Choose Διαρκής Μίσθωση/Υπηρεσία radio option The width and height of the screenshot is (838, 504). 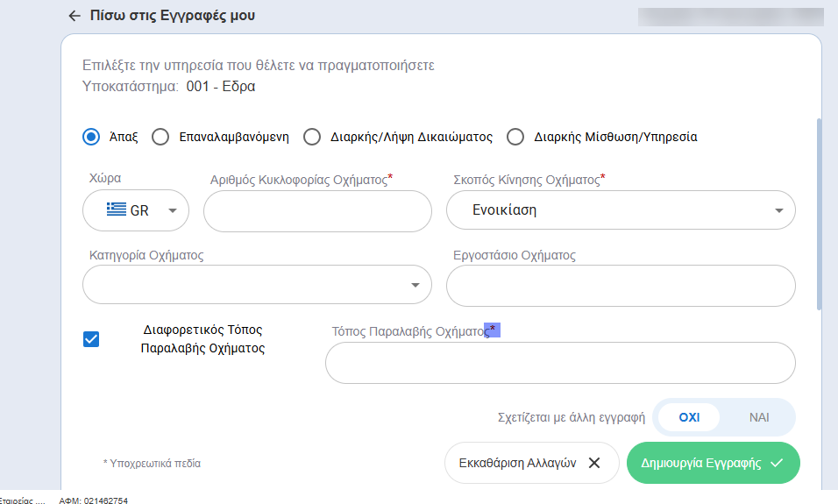(515, 137)
